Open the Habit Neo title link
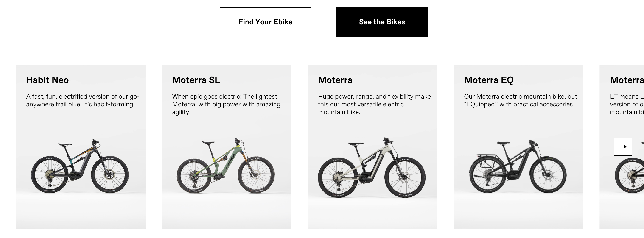 (x=47, y=80)
